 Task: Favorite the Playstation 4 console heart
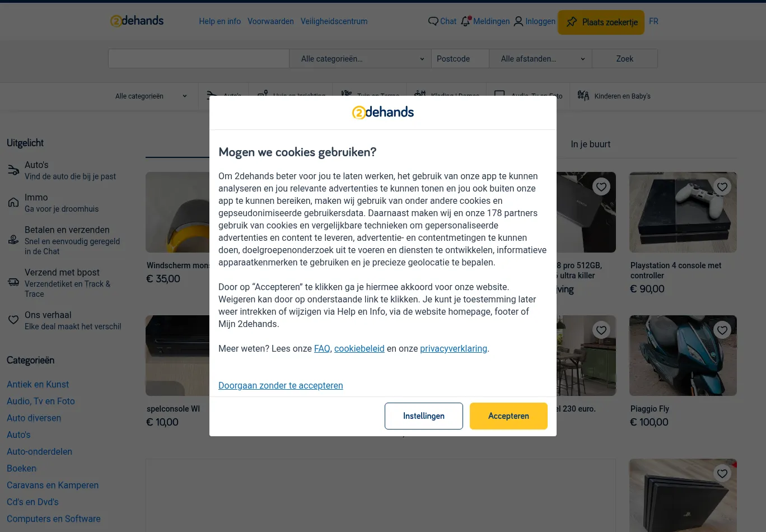(722, 186)
